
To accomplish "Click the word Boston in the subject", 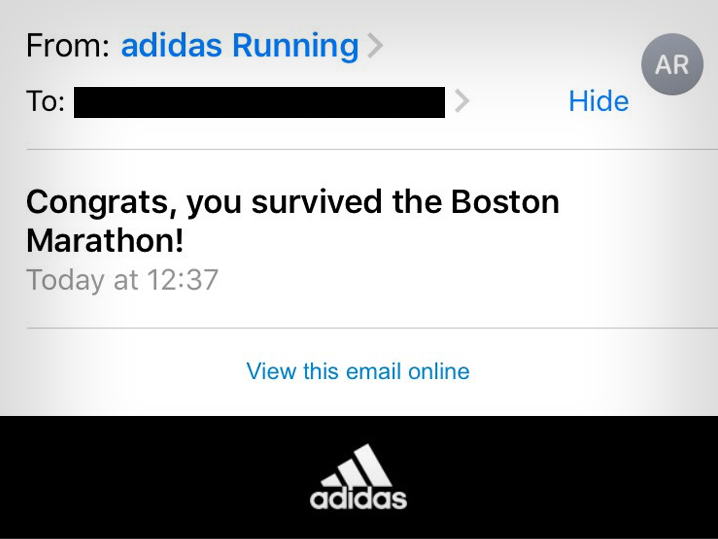I will [505, 201].
